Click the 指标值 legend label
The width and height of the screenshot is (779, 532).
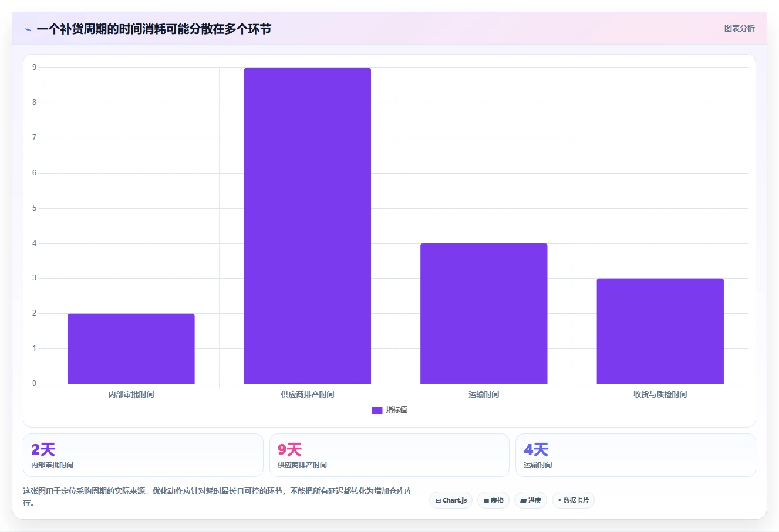pos(396,410)
